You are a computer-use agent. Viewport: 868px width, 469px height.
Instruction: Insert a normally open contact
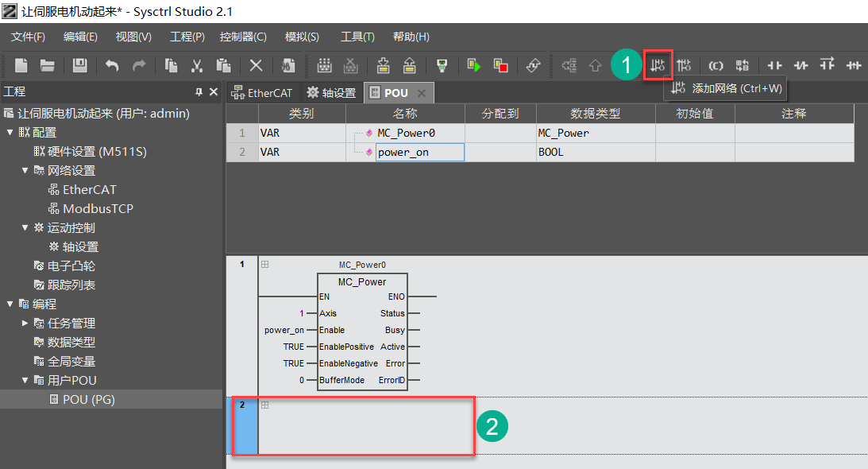pyautogui.click(x=774, y=65)
